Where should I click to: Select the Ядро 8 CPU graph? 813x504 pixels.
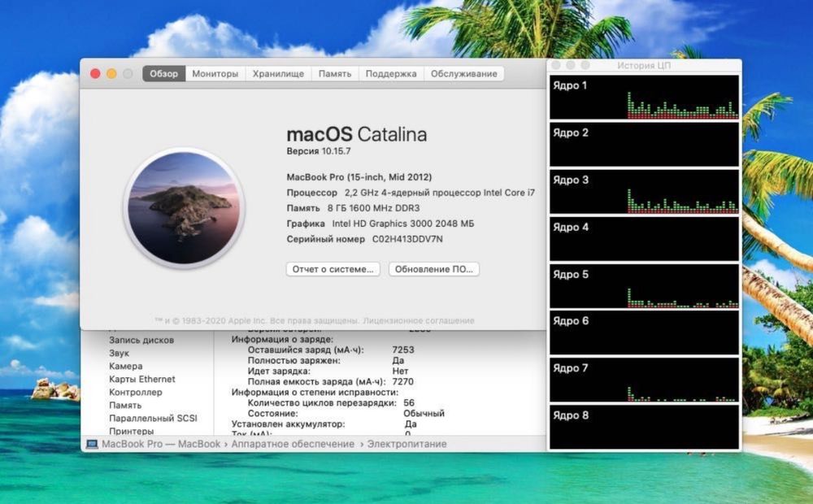click(644, 428)
